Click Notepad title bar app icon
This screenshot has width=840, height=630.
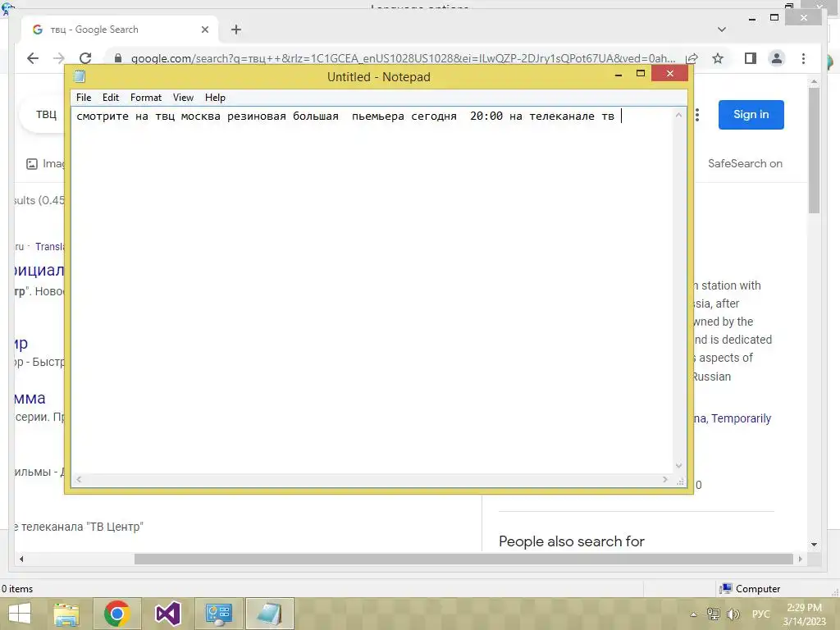(80, 76)
